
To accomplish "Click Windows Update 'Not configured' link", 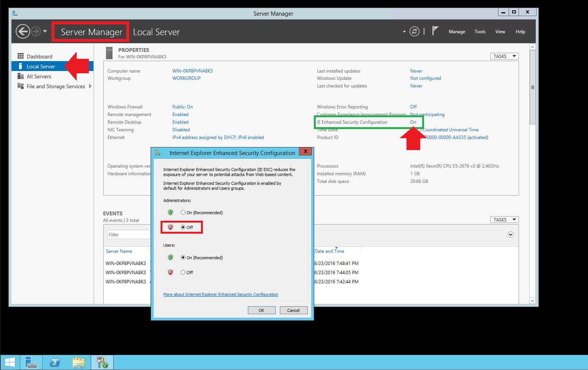I will tap(426, 78).
